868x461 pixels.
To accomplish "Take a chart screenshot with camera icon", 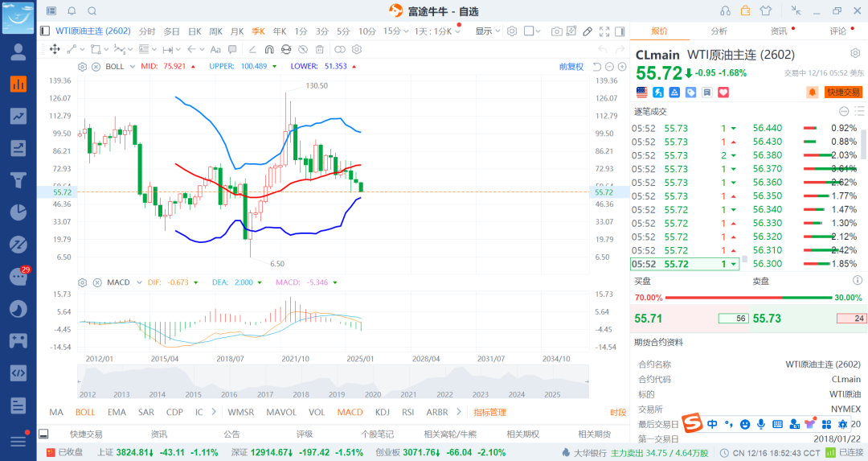I will pos(556,31).
